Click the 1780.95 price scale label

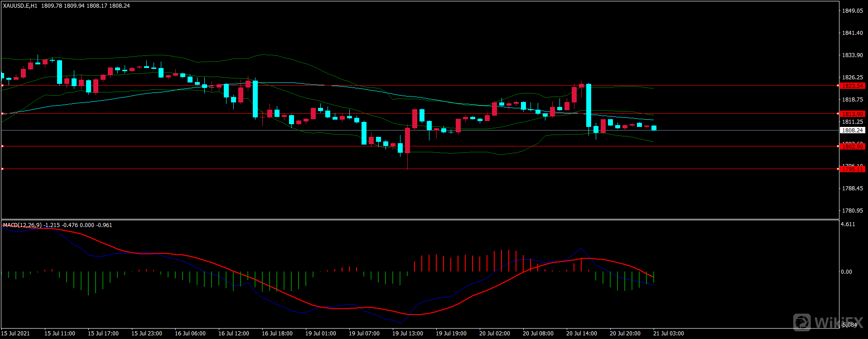[x=852, y=211]
